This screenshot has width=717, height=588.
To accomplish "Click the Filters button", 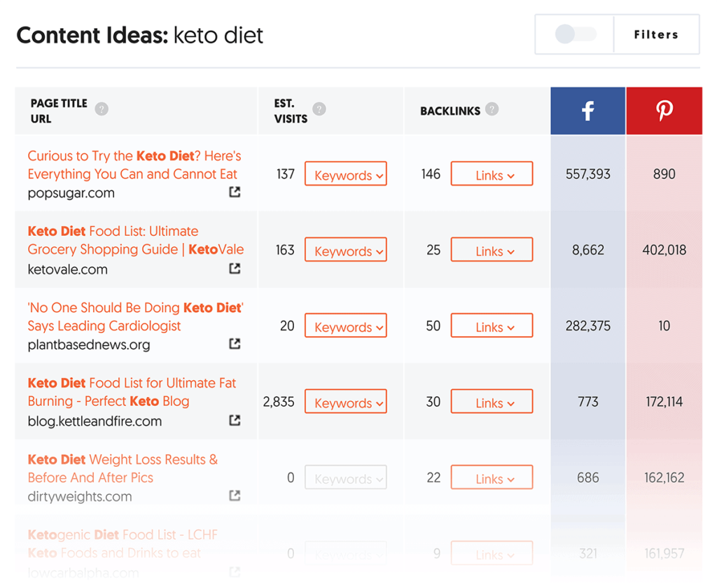I will click(x=656, y=34).
